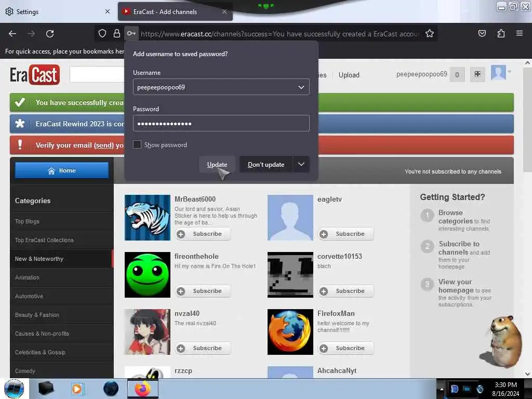This screenshot has width=532, height=399.
Task: Click the Update button
Action: (x=217, y=164)
